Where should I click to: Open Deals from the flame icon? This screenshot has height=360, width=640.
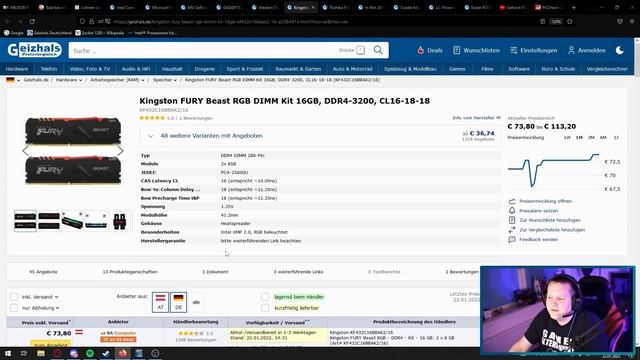[430, 50]
